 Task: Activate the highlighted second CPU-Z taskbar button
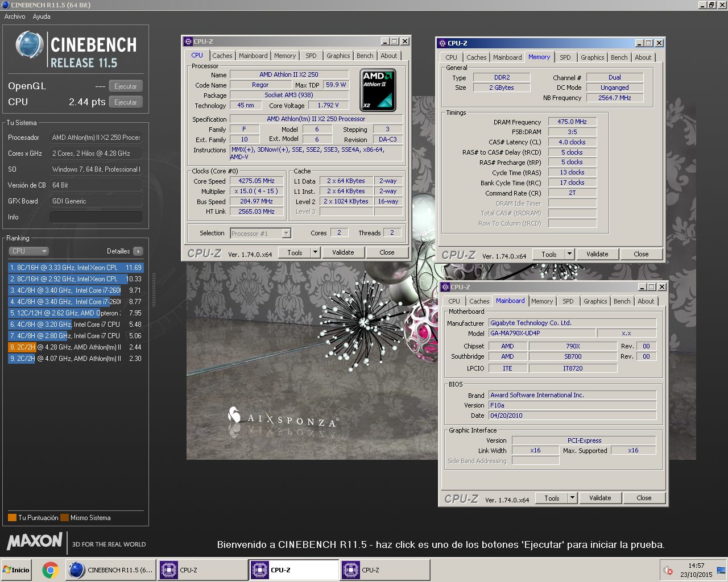point(294,570)
